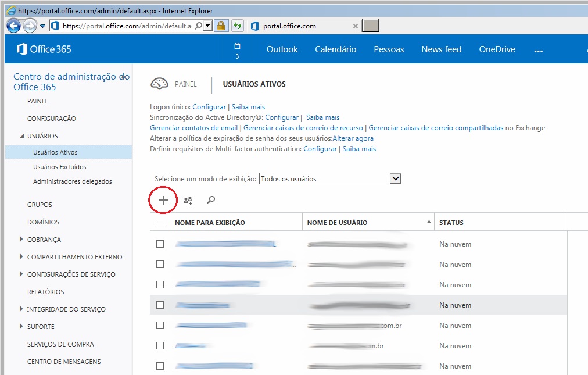Open the "Todos os usuários" view dropdown
Viewport: 588px width, 375px height.
[330, 178]
